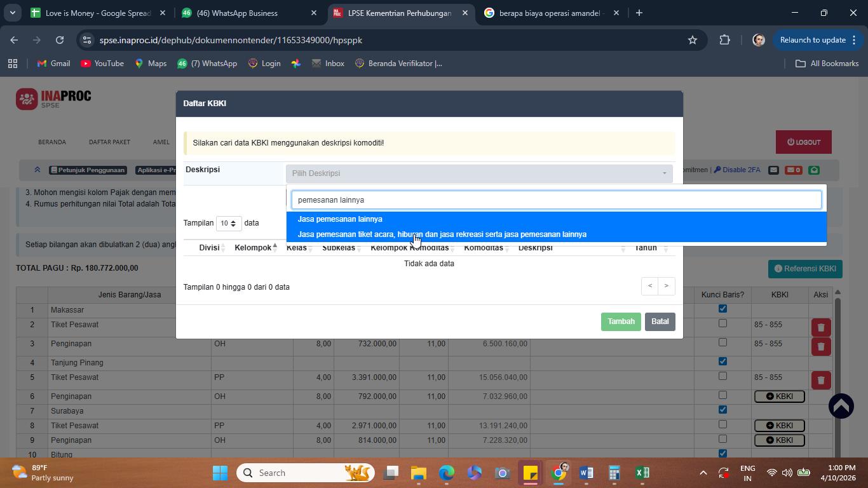Screen dimensions: 868x488
Task: Check Kunci Baris for row 8 Tiket Pesawat
Action: pos(722,424)
